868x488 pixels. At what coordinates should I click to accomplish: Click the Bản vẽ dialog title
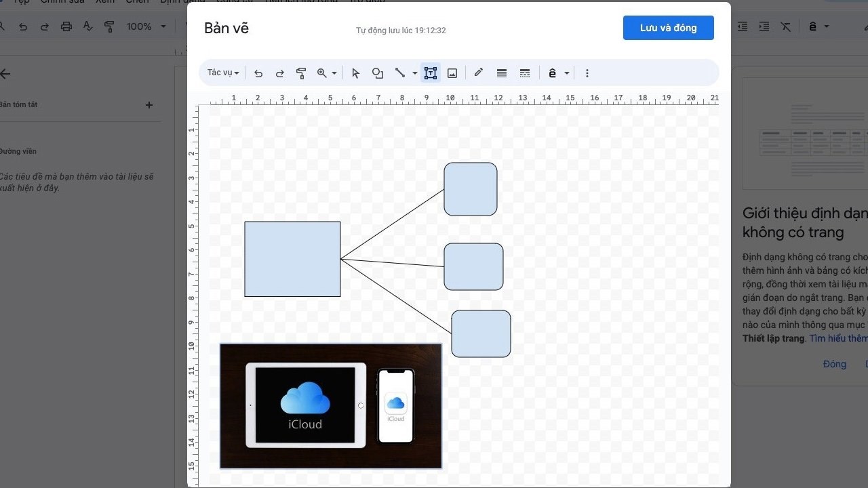click(226, 28)
